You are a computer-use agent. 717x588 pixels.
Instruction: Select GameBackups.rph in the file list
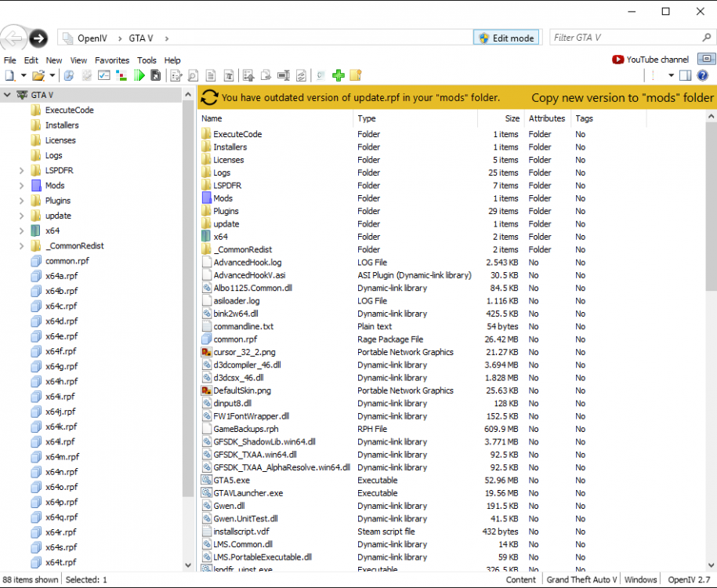click(x=245, y=429)
